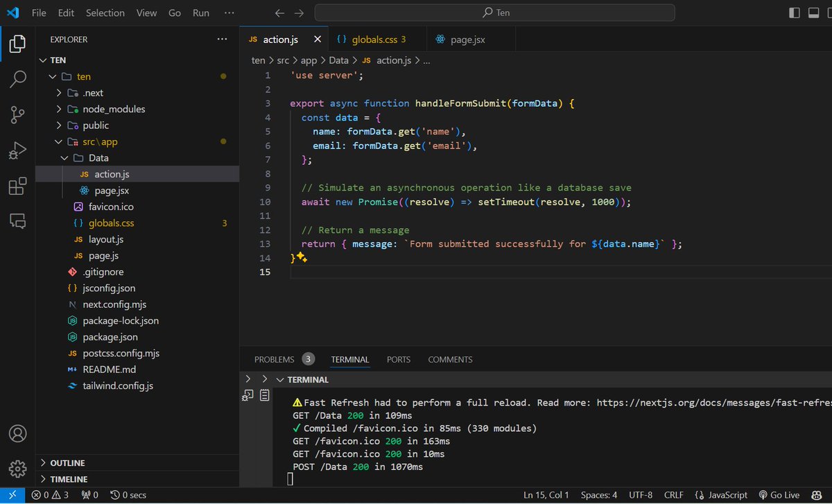Image resolution: width=832 pixels, height=504 pixels.
Task: Open the VS Code logo menu
Action: click(x=14, y=12)
